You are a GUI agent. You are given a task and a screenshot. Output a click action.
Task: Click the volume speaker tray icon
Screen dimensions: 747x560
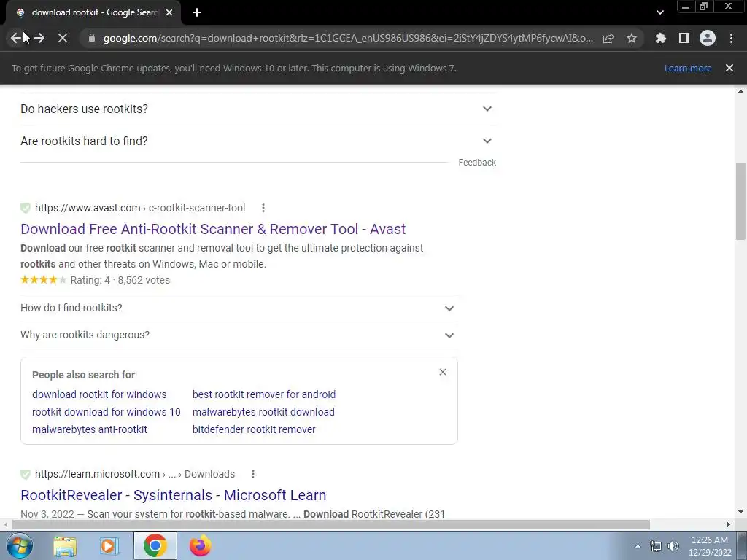point(673,546)
